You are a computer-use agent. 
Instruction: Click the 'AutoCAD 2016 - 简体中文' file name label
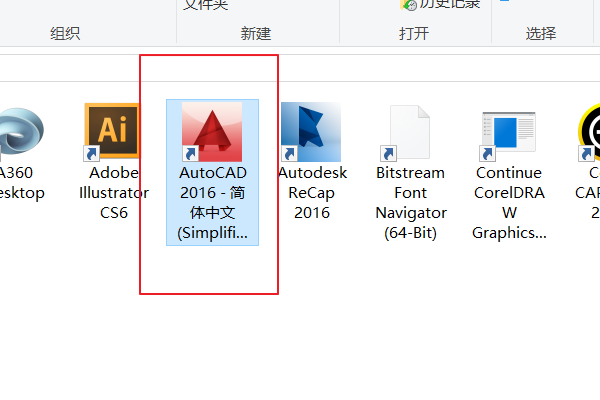pos(212,202)
